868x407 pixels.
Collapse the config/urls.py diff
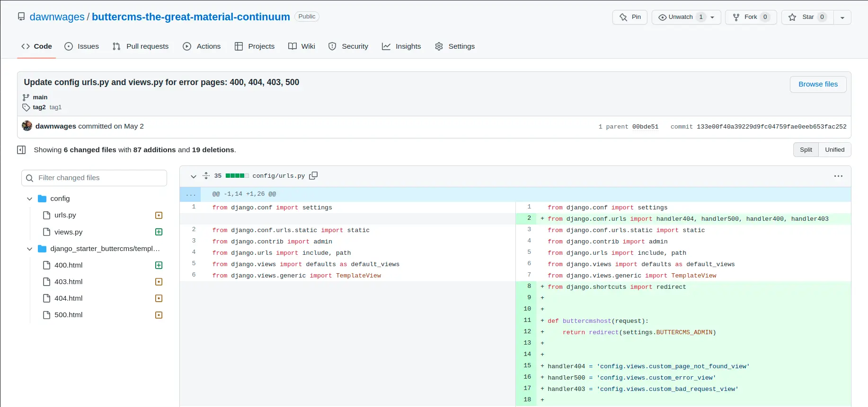193,176
